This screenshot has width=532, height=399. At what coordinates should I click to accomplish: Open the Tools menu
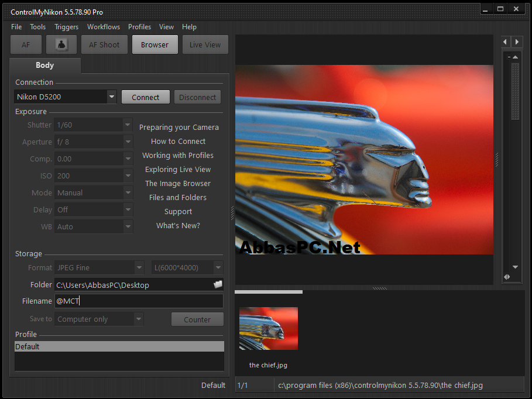pyautogui.click(x=37, y=27)
